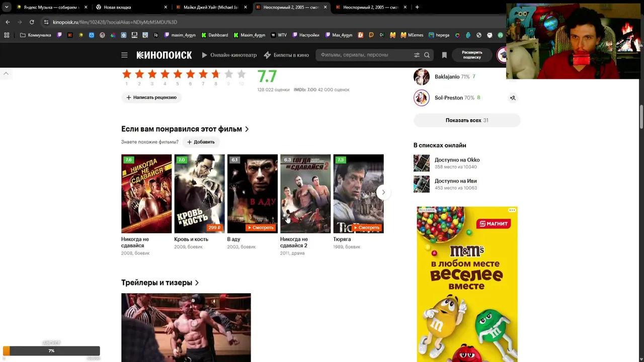
Task: Open Sol-Preston user avatar
Action: 422,98
